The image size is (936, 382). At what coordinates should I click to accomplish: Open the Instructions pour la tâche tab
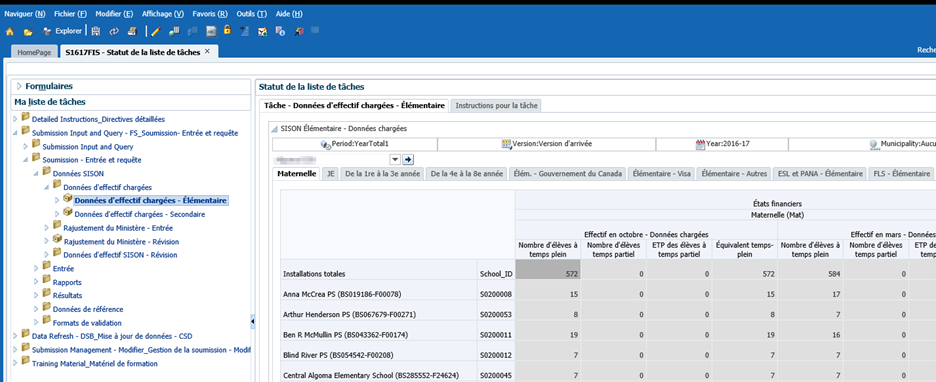coord(496,106)
